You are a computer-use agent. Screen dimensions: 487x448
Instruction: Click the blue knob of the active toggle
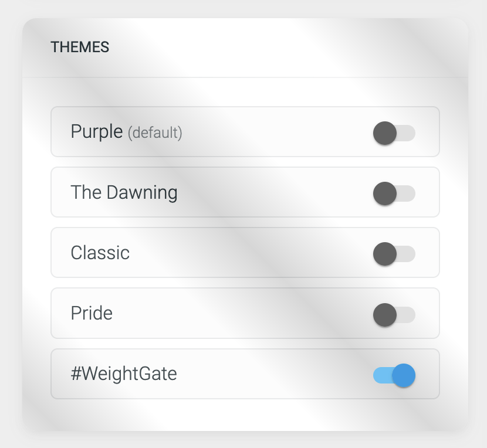404,375
